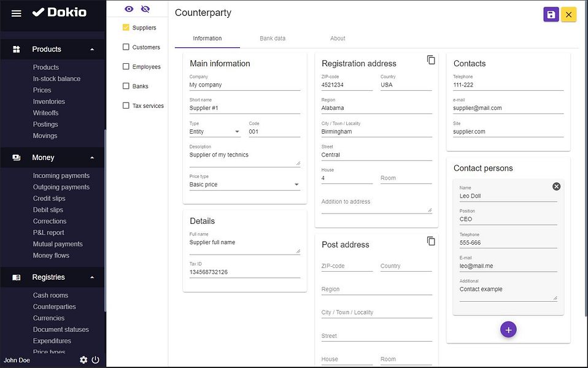Open Credit slips
Screen dimensions: 588x368
[x=49, y=198]
